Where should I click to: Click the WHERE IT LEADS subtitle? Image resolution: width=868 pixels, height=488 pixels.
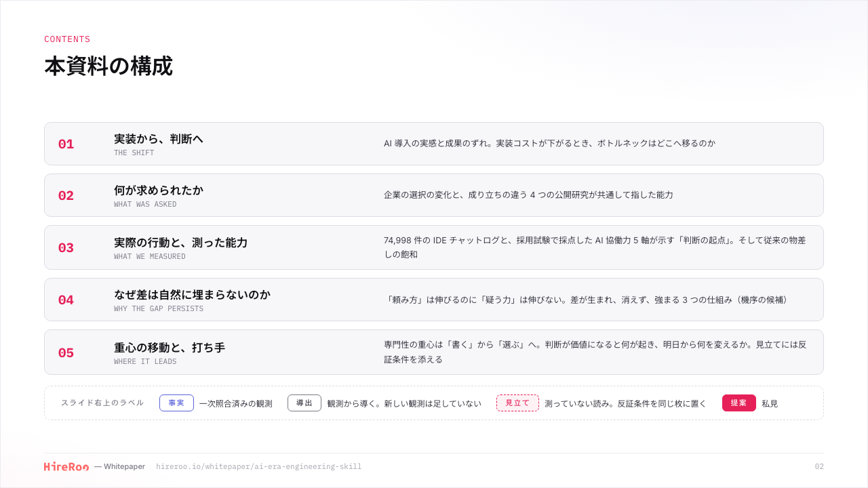coord(145,362)
